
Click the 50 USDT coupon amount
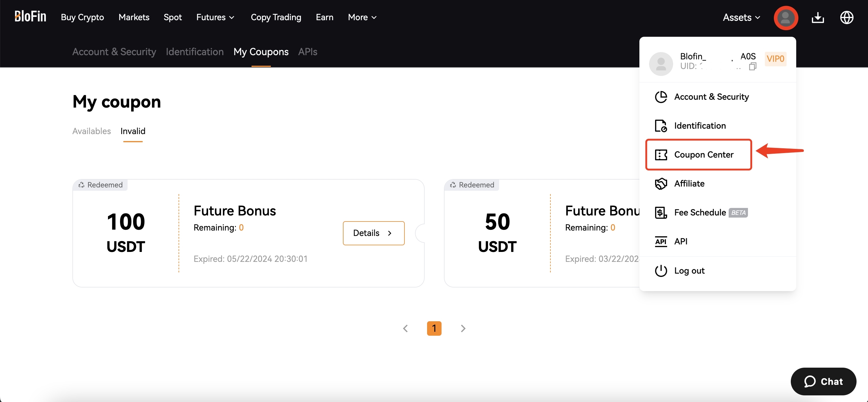point(497,232)
